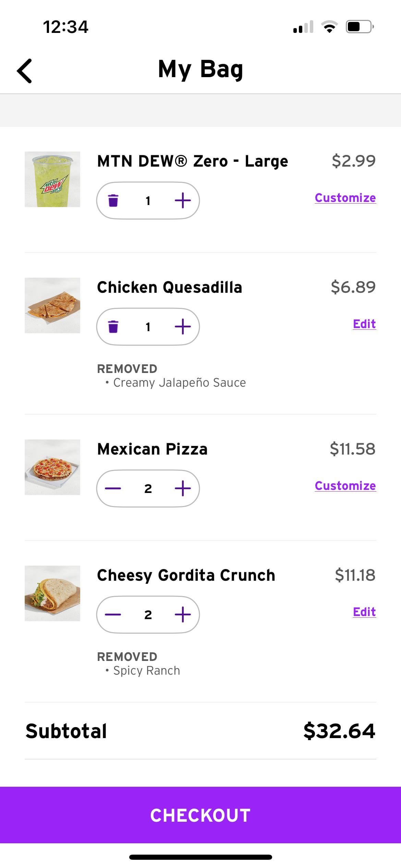Delete MTN DEW Zero with trash icon

pos(113,201)
